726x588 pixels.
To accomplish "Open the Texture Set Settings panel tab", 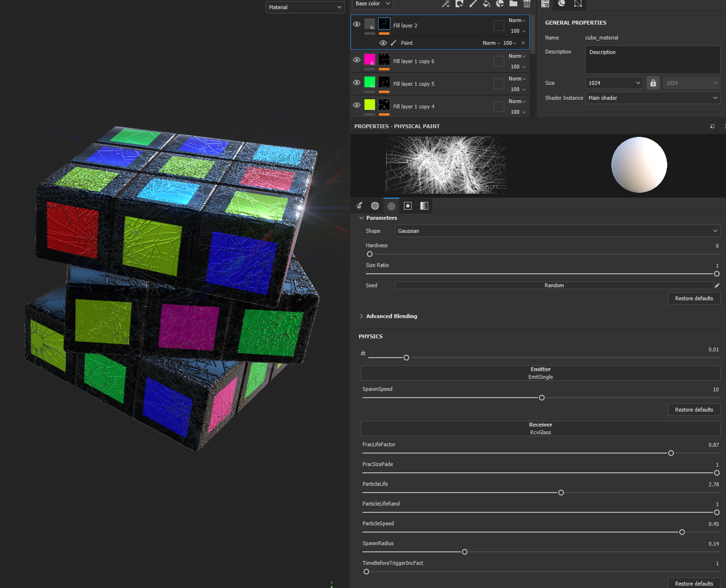I will (545, 4).
